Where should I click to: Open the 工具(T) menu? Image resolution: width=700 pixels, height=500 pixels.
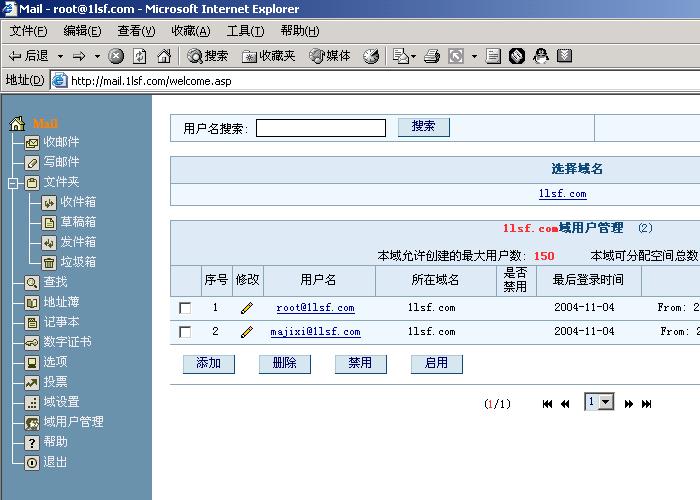click(245, 31)
